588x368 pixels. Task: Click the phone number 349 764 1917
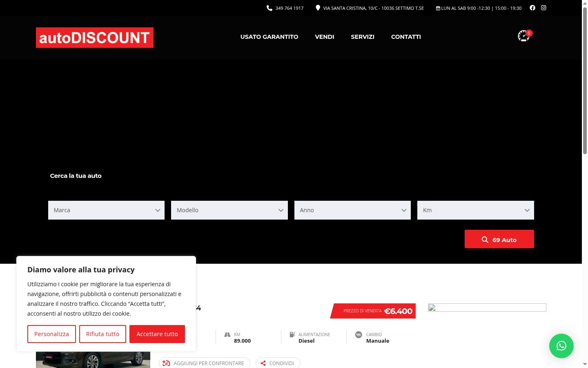[x=289, y=8]
